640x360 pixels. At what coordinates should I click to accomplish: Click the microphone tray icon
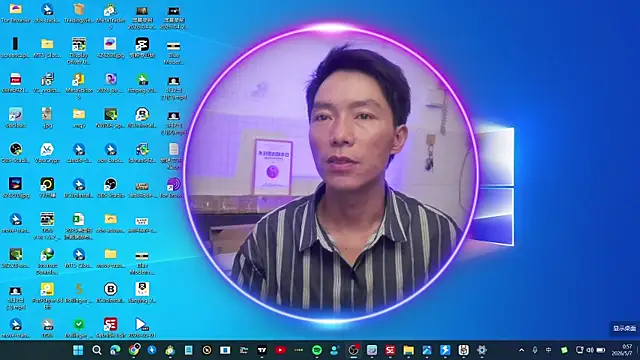pyautogui.click(x=535, y=350)
